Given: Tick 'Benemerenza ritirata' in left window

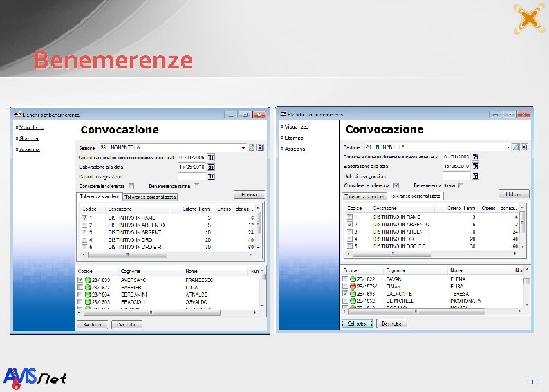Looking at the screenshot, I should pyautogui.click(x=196, y=186).
